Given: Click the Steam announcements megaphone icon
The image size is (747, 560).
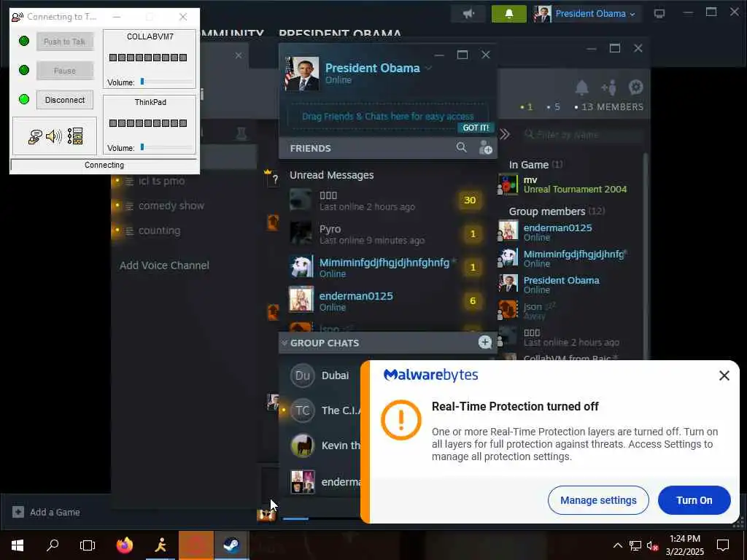Looking at the screenshot, I should coord(469,14).
